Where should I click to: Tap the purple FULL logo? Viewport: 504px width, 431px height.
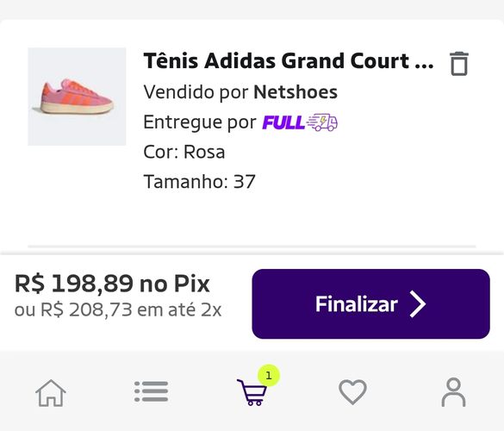click(x=283, y=122)
